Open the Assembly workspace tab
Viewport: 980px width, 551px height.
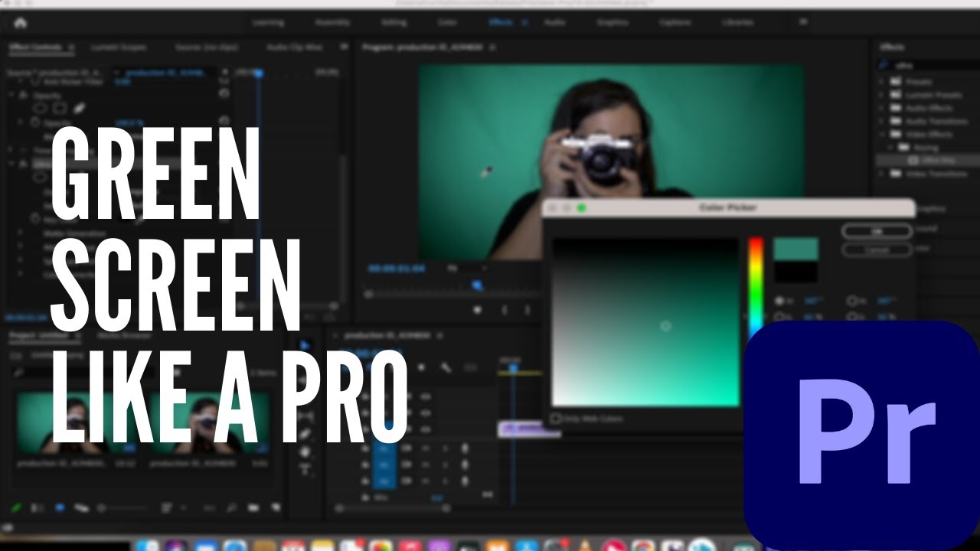coord(332,22)
